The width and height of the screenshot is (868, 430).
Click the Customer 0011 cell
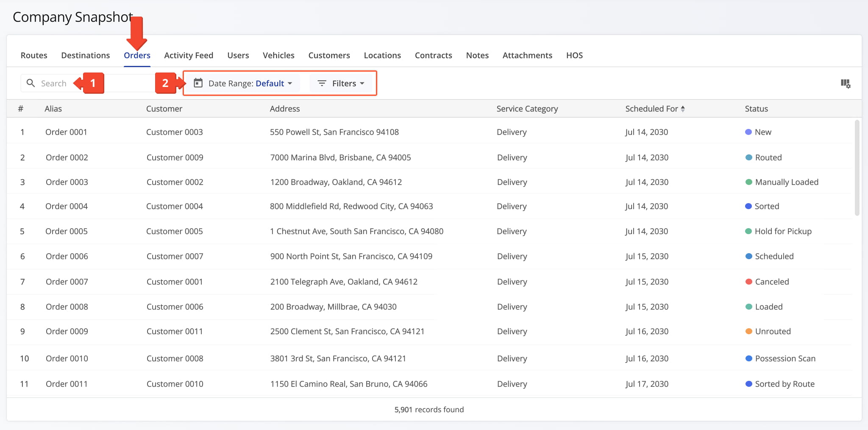[175, 331]
